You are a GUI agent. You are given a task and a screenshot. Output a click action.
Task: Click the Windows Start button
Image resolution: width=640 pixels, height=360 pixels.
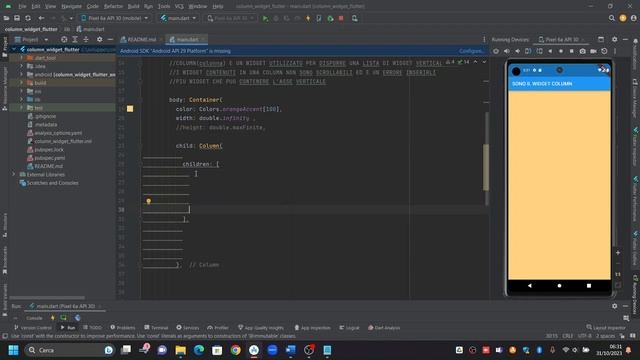point(13,350)
